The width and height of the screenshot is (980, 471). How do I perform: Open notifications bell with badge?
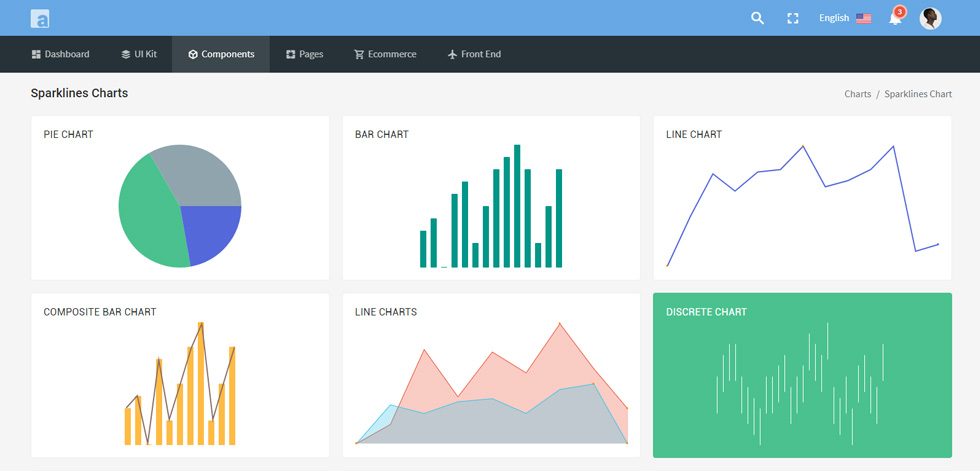[897, 16]
